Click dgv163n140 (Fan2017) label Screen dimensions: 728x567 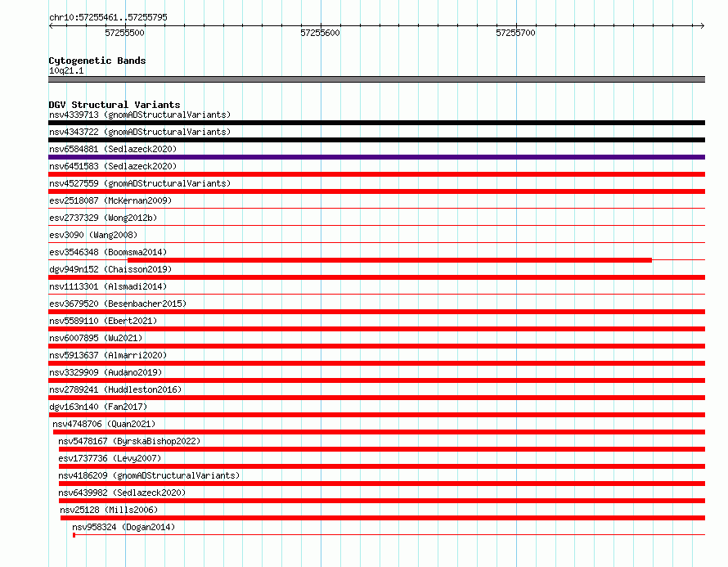[x=98, y=407]
